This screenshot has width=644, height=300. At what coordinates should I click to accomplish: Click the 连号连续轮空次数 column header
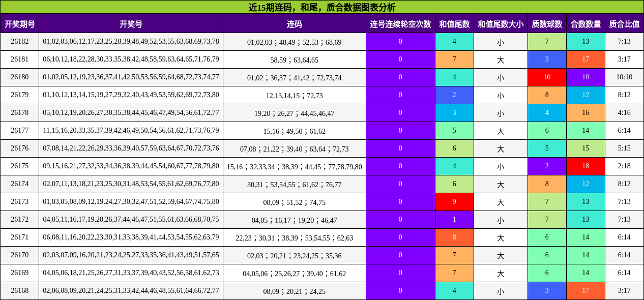tap(400, 24)
